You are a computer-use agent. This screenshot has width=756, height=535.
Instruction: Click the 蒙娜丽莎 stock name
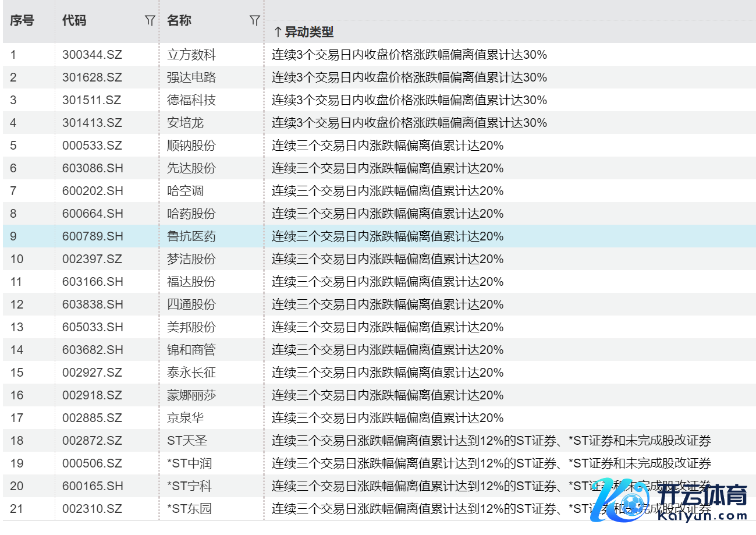(191, 395)
